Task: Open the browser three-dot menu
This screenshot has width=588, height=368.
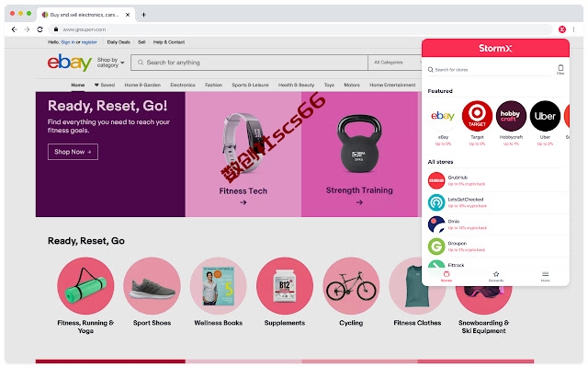Action: click(573, 29)
